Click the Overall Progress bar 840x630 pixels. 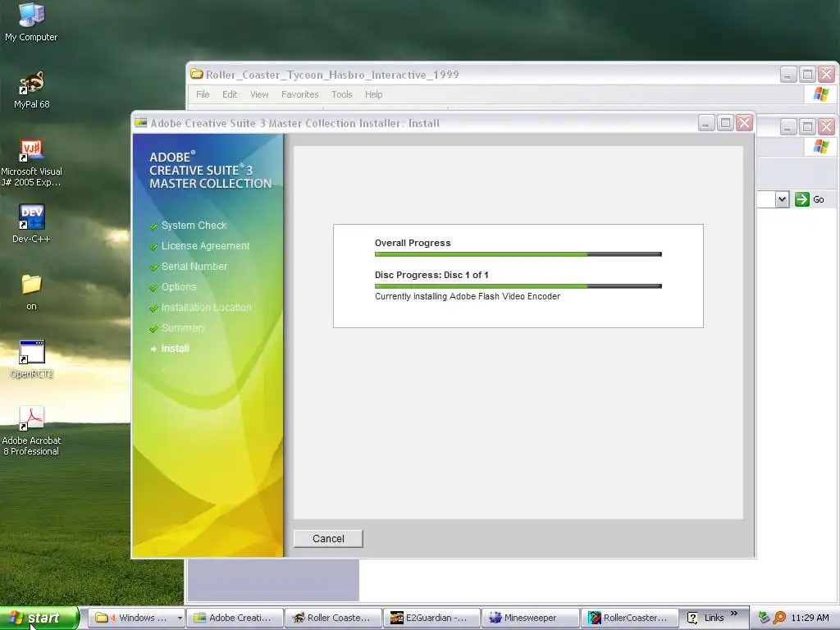(518, 254)
